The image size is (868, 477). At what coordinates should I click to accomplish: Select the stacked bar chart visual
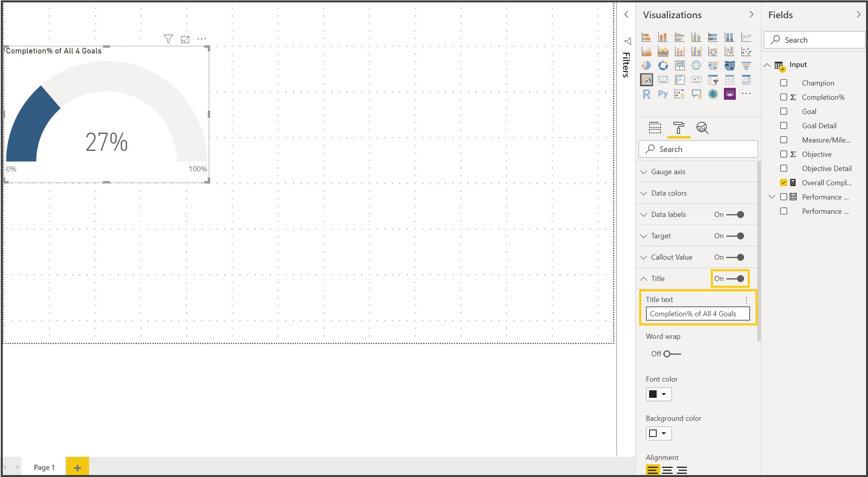tap(646, 37)
